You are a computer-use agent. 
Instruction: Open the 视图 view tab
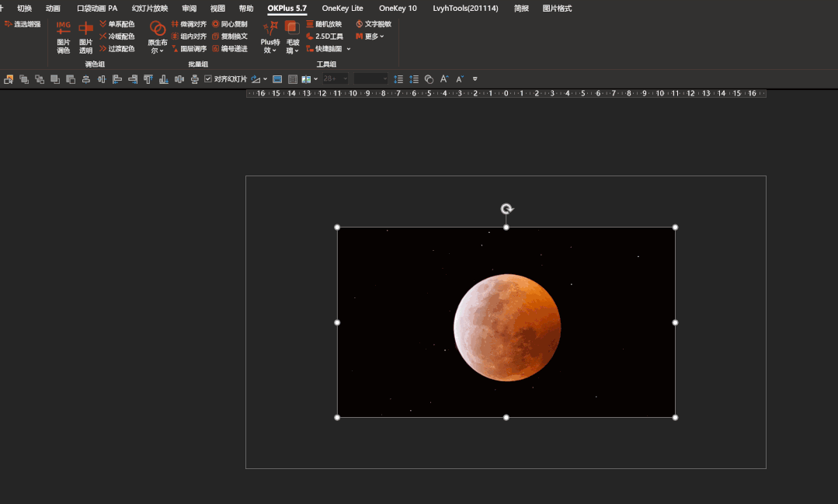(217, 8)
